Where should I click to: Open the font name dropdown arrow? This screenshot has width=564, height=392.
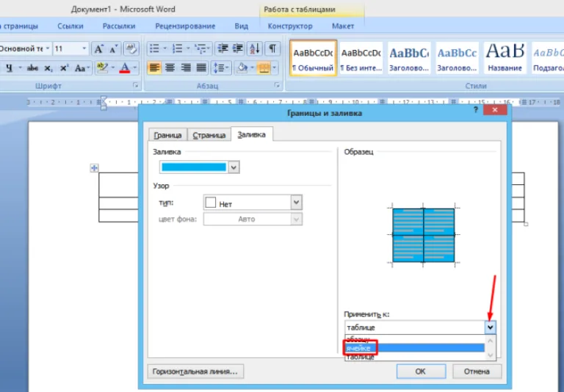point(48,48)
